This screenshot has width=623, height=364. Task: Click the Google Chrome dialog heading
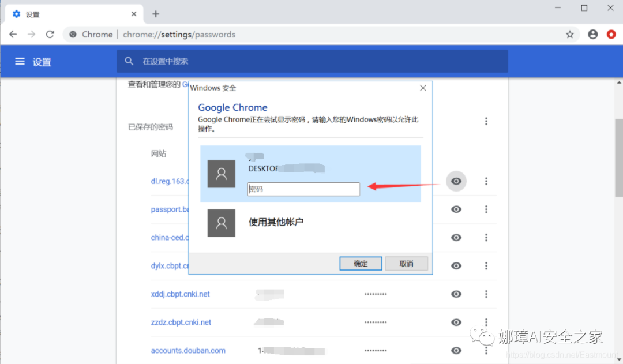click(x=232, y=107)
